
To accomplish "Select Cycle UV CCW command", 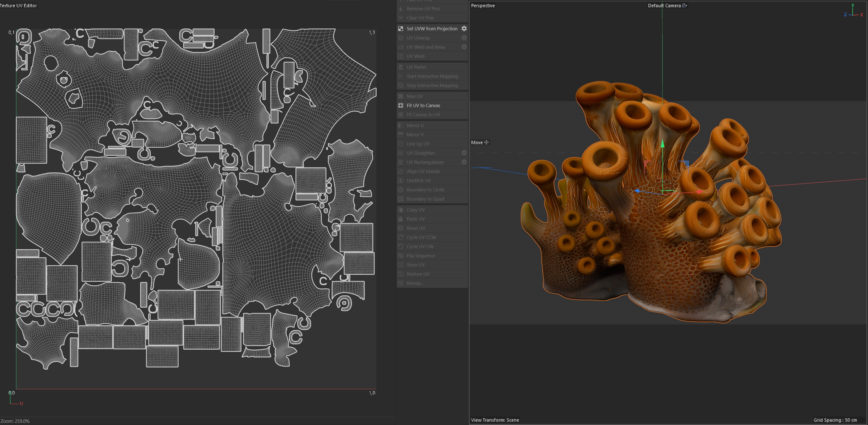I will tap(421, 237).
